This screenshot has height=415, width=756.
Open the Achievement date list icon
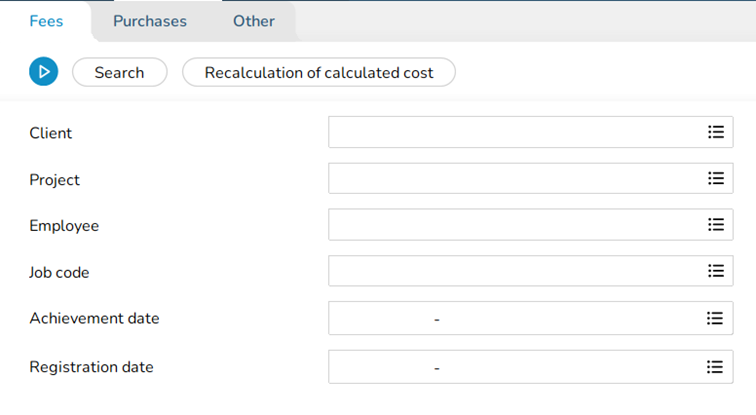pos(715,318)
